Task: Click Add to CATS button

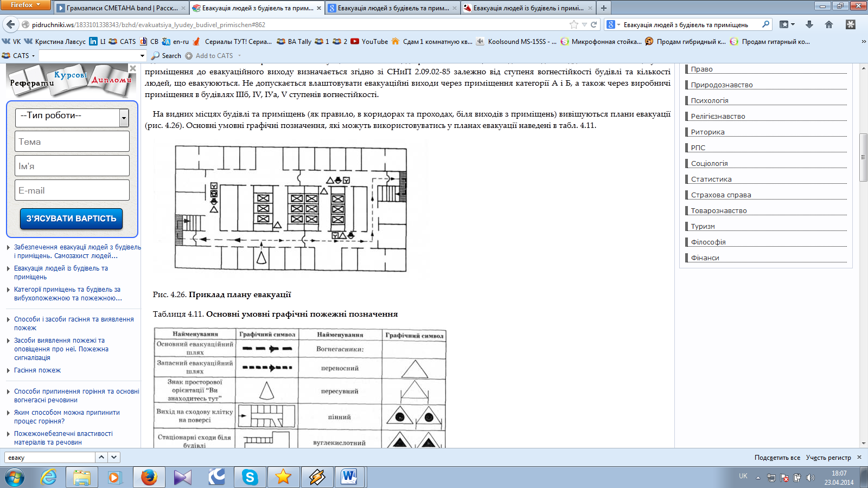Action: pyautogui.click(x=209, y=55)
